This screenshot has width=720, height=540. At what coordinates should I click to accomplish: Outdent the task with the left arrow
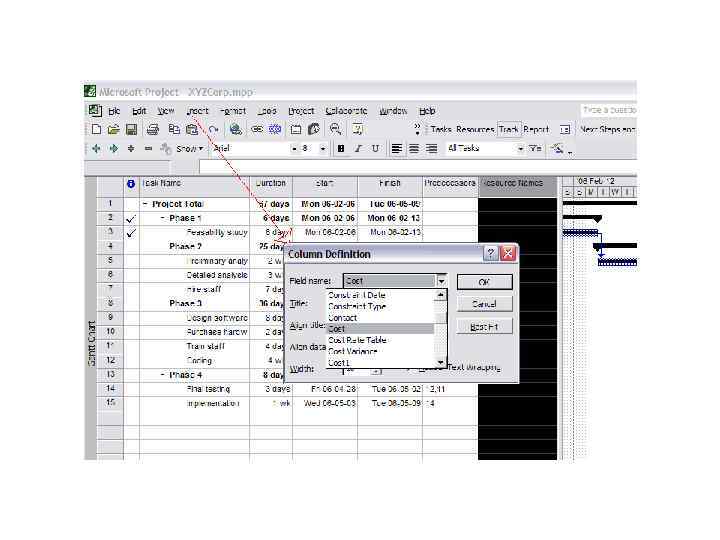[x=96, y=148]
